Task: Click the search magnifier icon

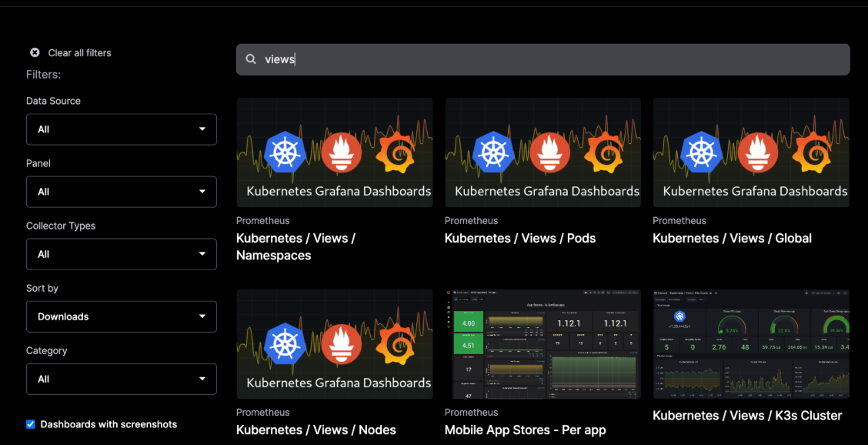Action: pyautogui.click(x=251, y=59)
